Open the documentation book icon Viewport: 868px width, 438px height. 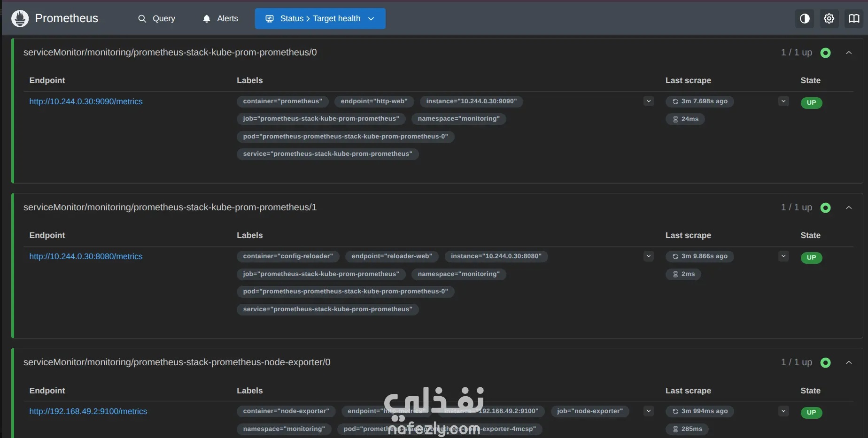(854, 18)
